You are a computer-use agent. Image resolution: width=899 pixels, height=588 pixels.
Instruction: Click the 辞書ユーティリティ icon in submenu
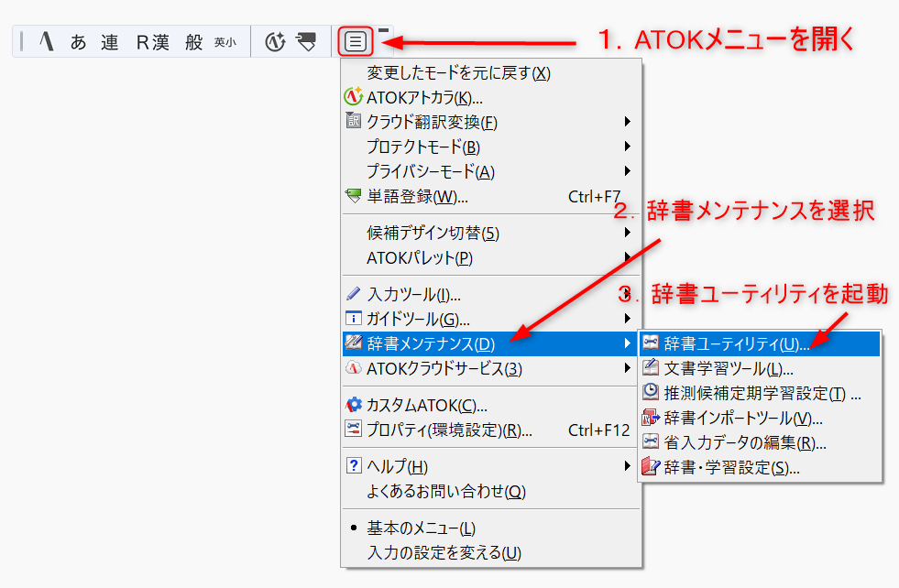coord(650,343)
